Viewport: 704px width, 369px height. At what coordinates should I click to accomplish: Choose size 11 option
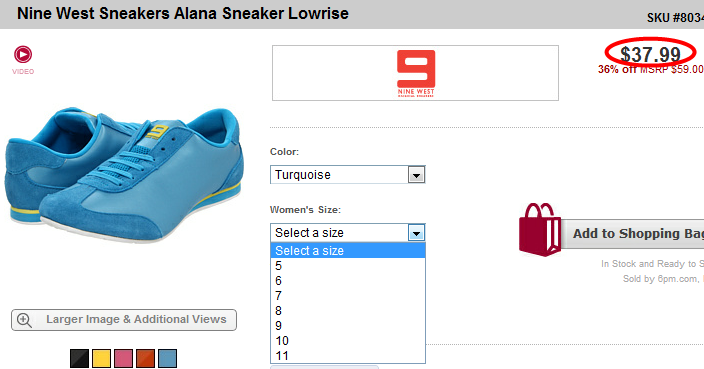(x=348, y=356)
